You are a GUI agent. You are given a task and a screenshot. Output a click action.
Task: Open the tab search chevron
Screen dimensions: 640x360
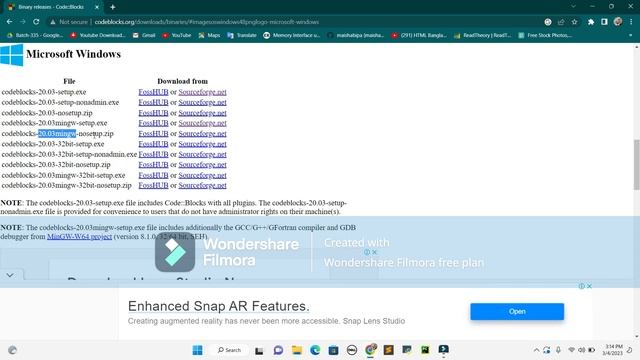pos(573,7)
